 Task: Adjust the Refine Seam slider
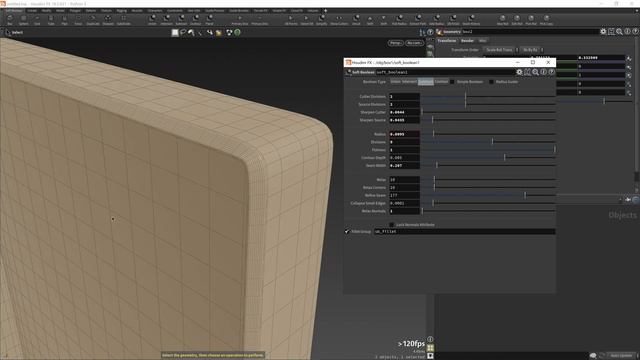pos(488,196)
